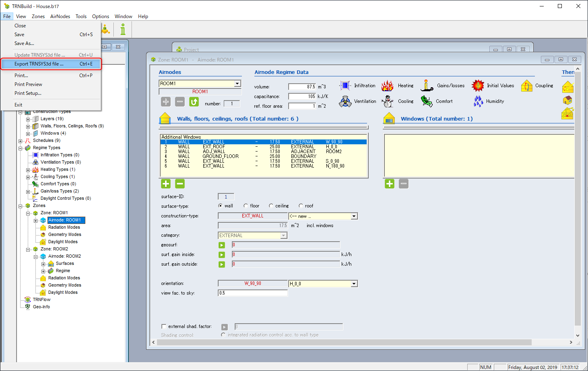Expand the Surfaces node under ROOM2

43,264
